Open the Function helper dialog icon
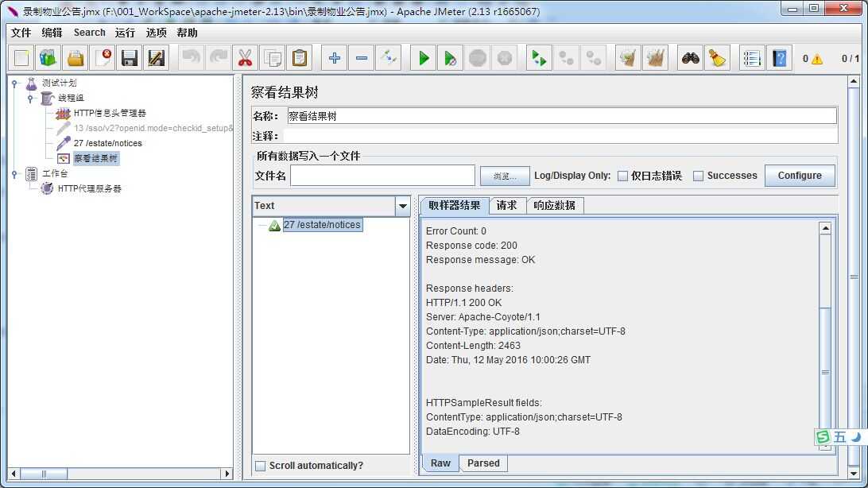The image size is (868, 488). point(752,58)
